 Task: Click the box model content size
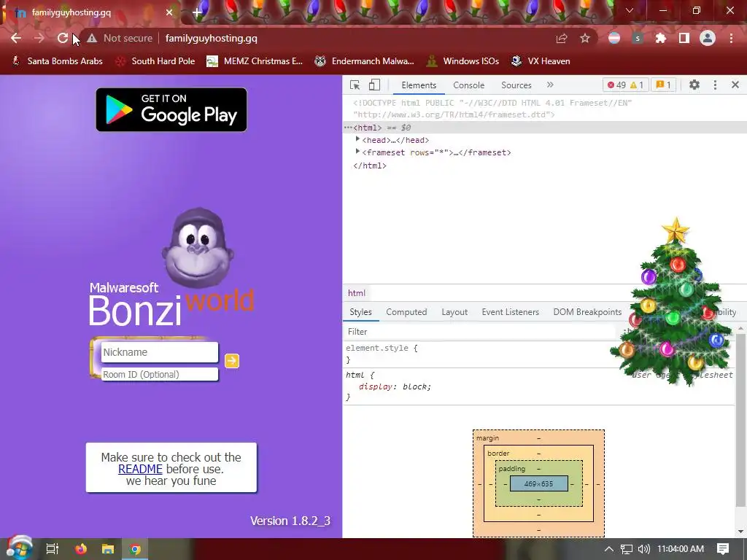click(539, 484)
